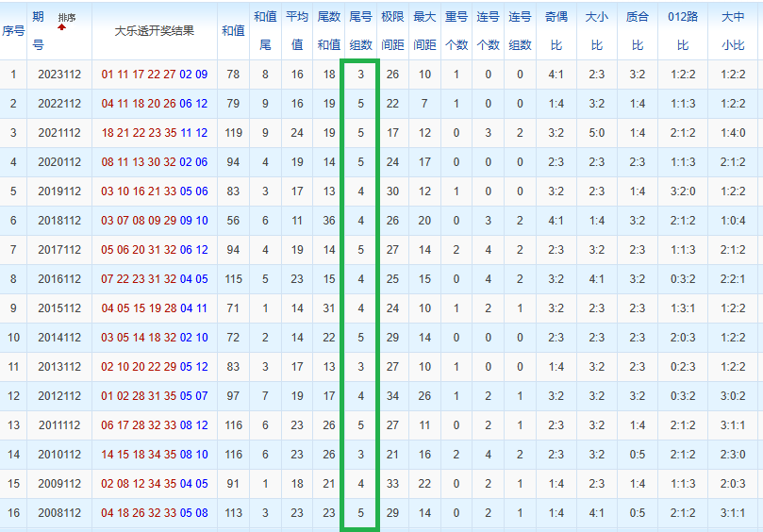The image size is (763, 532).
Task: Select the 最大间距 column header
Action: pos(424,30)
